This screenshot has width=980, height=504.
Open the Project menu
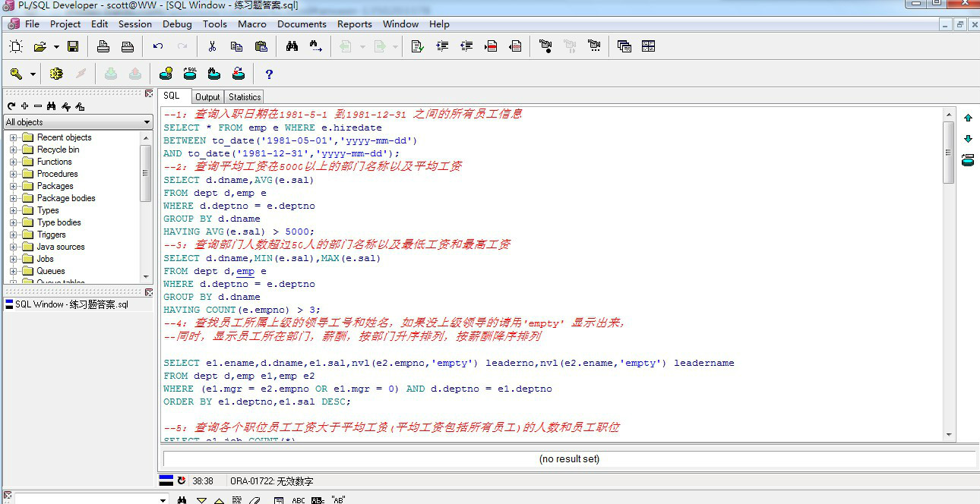pyautogui.click(x=65, y=24)
